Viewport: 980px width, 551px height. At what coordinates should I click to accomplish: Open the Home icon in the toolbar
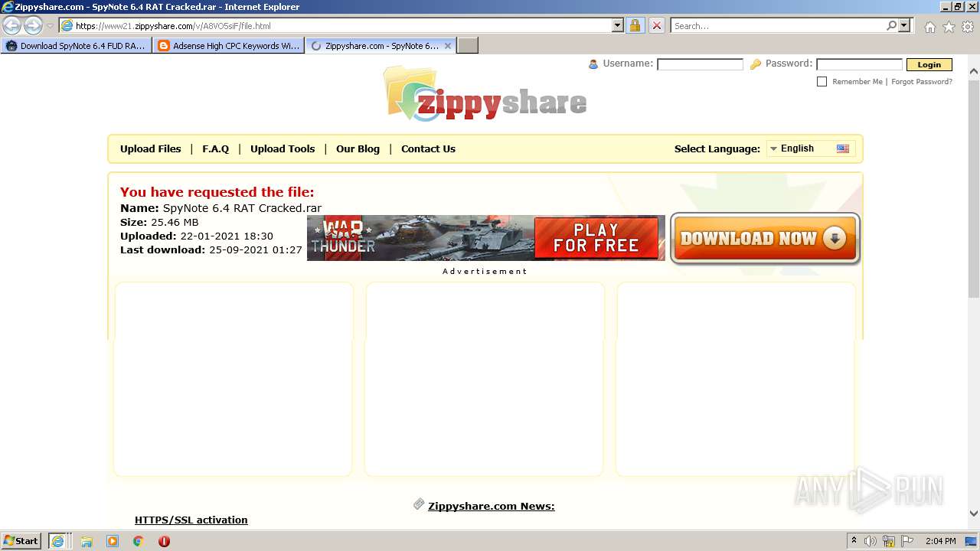929,27
